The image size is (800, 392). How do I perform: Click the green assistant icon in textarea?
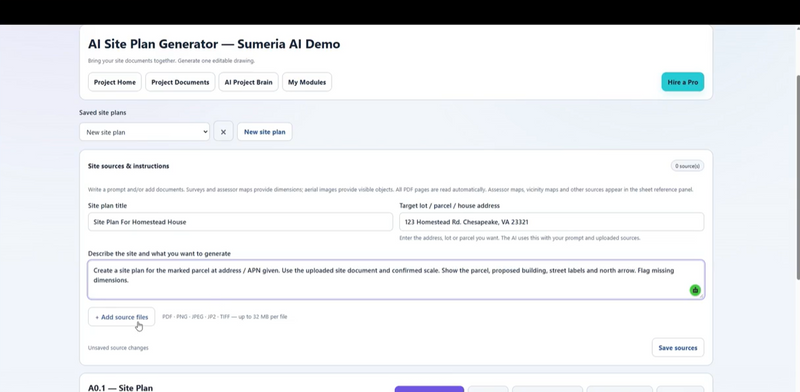pyautogui.click(x=695, y=290)
